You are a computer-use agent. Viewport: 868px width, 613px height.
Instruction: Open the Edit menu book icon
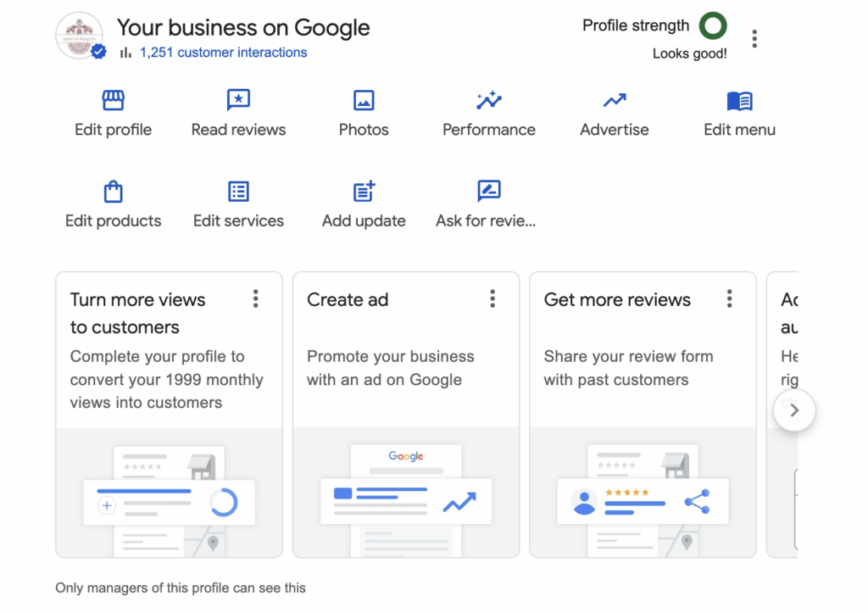tap(739, 101)
